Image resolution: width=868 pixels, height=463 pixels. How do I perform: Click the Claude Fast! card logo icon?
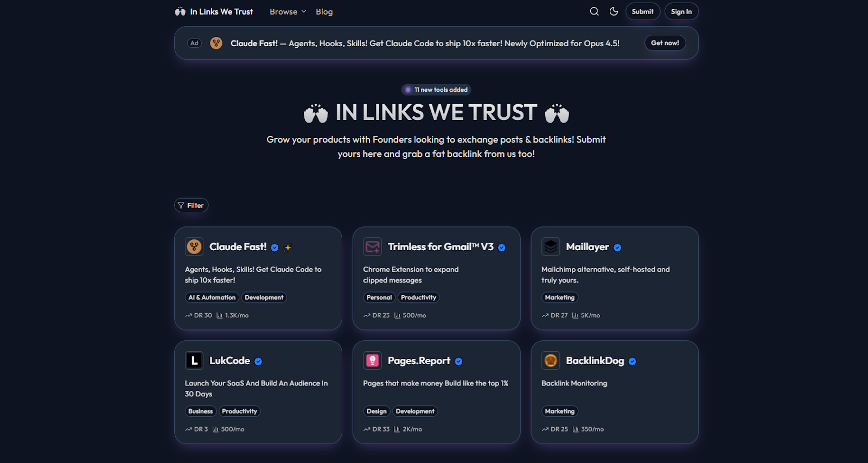point(194,247)
